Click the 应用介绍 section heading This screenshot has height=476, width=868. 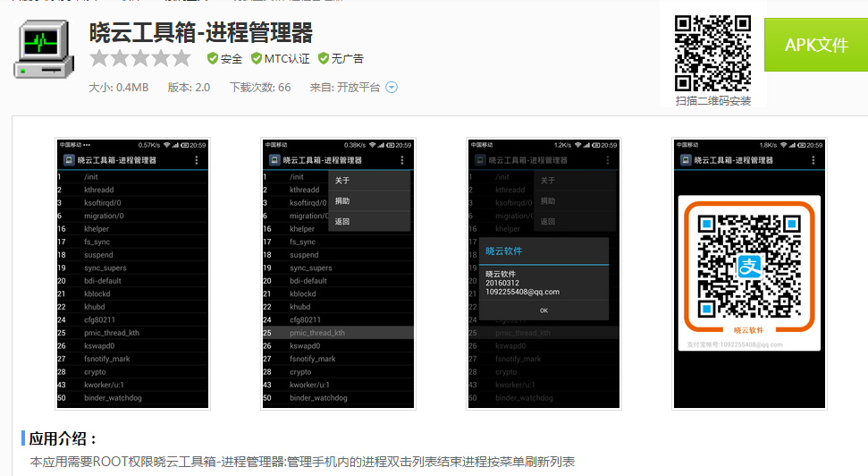pos(63,439)
